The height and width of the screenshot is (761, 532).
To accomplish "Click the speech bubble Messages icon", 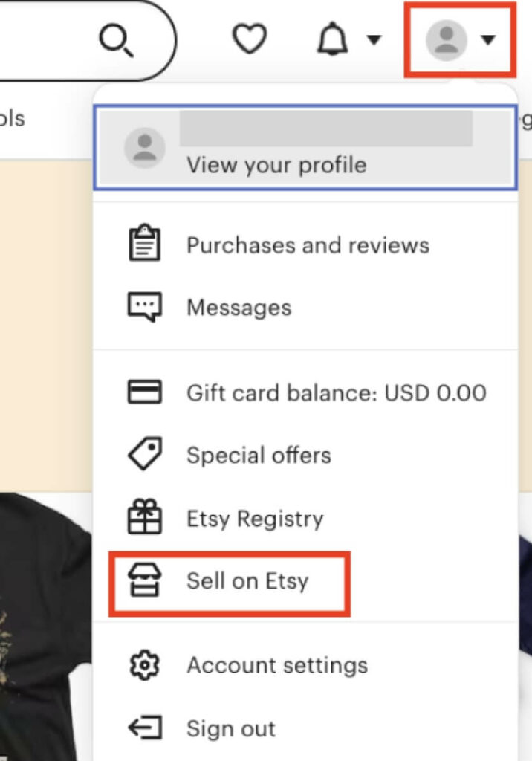I will [146, 305].
